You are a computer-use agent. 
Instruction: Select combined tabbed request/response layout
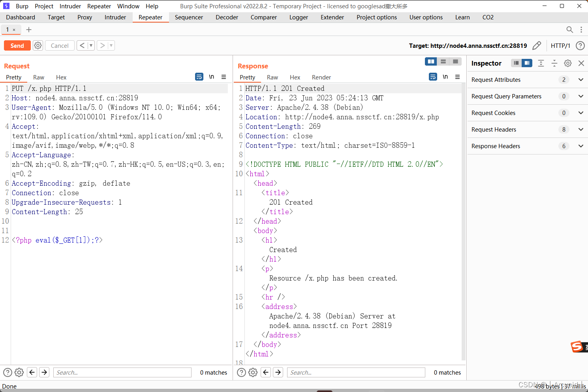pyautogui.click(x=455, y=61)
